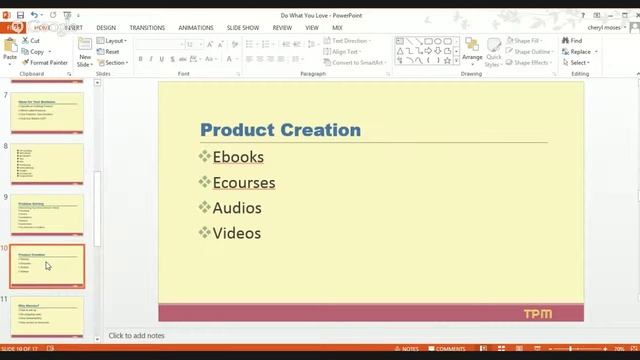
Task: Toggle underline formatting
Action: tap(162, 59)
